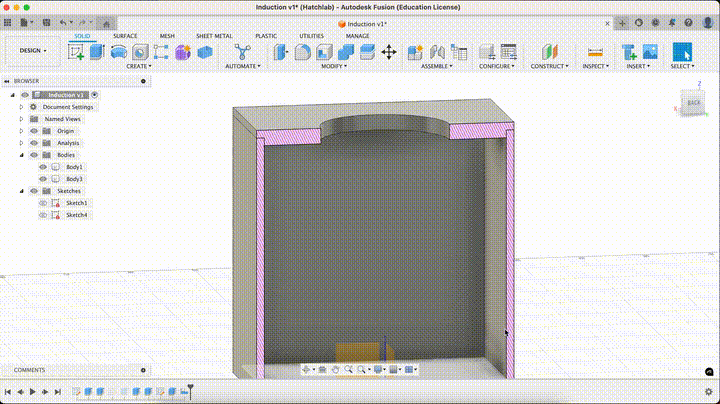The image size is (720, 404).
Task: Open the MODIFY dropdown menu
Action: point(334,67)
